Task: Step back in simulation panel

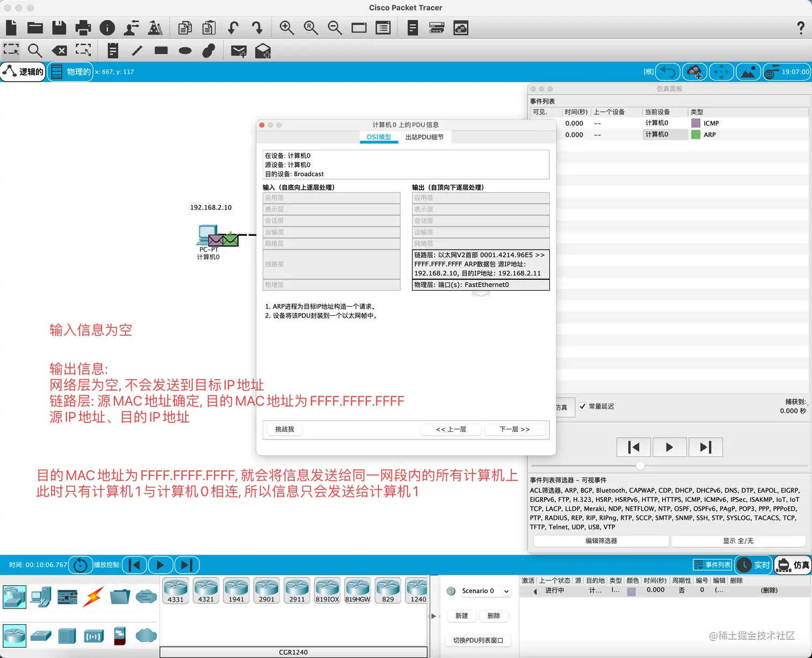Action: point(634,447)
